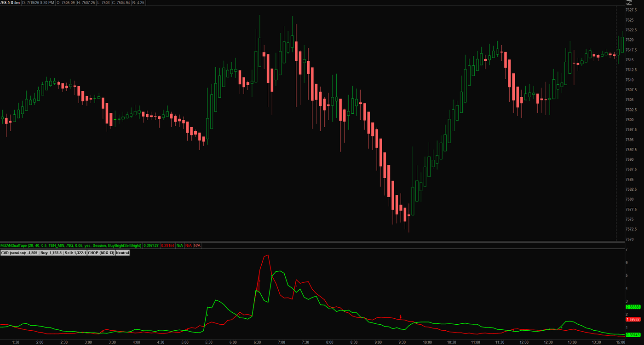The image size is (644, 345).
Task: Click the /ES 5 D 5m symbol label
Action: click(x=11, y=3)
